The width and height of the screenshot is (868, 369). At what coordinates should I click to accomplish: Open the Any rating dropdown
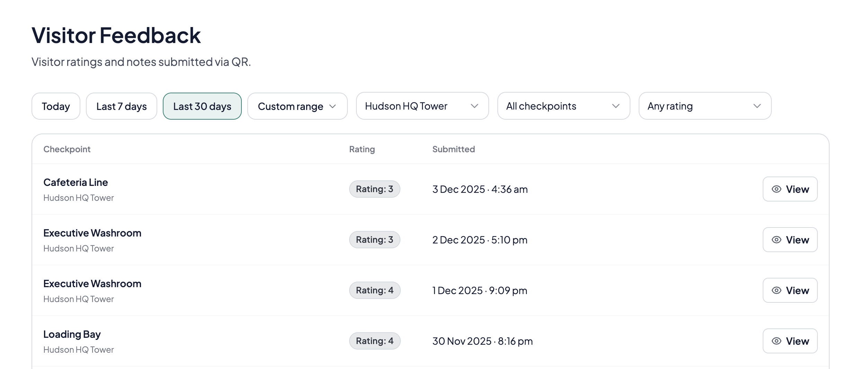tap(705, 106)
